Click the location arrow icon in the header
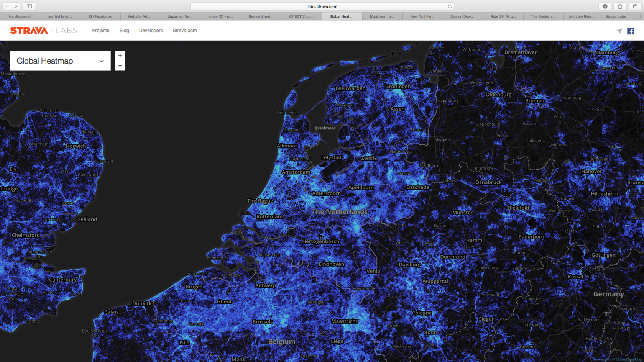The image size is (644, 362). point(619,31)
